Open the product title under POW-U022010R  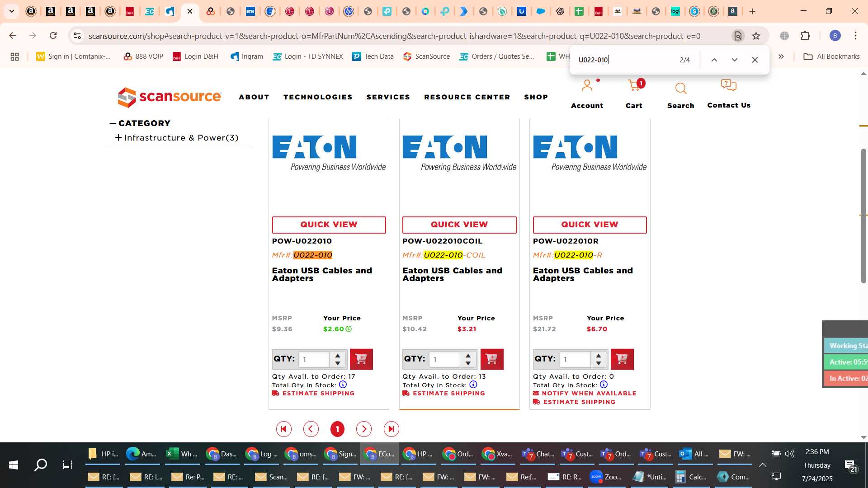583,274
